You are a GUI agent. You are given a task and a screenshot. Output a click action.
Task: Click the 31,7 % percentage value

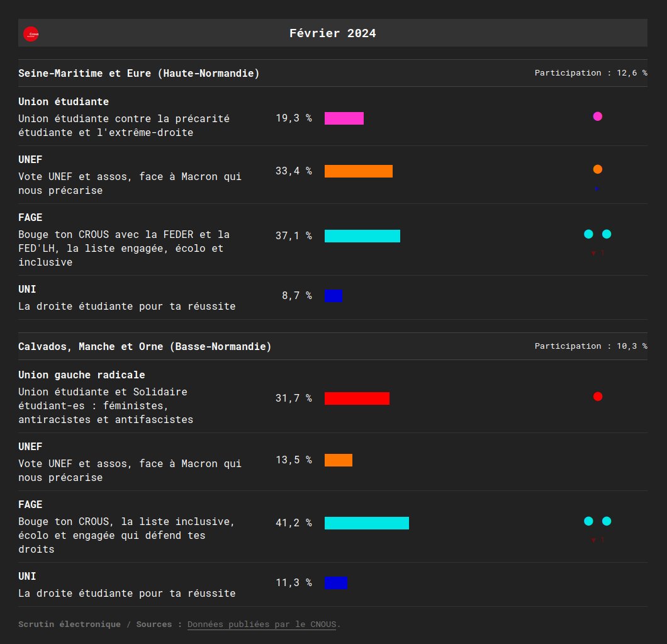pyautogui.click(x=293, y=398)
